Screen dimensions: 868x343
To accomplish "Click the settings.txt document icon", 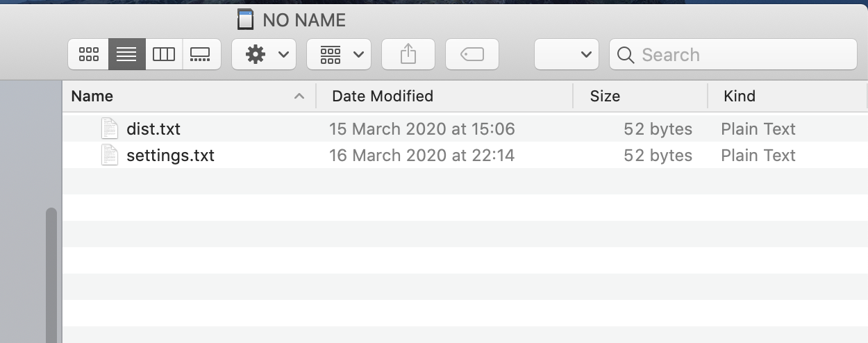I will click(110, 156).
